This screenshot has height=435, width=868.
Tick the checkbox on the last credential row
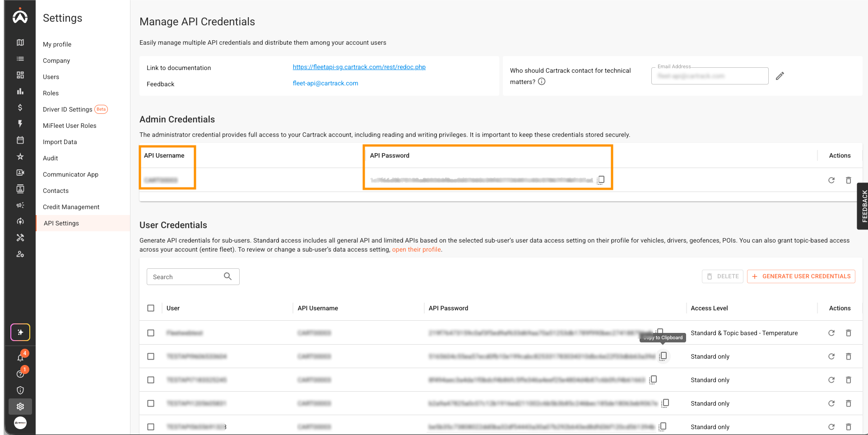151,426
